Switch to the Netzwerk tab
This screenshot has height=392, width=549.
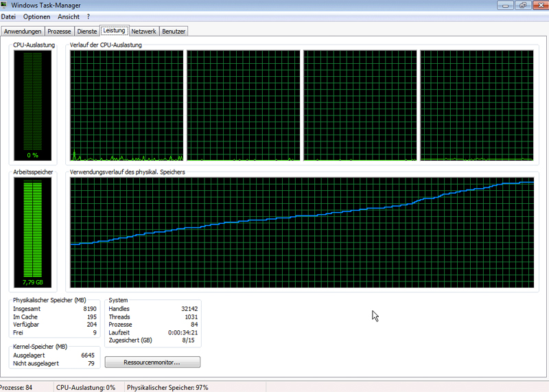click(144, 32)
